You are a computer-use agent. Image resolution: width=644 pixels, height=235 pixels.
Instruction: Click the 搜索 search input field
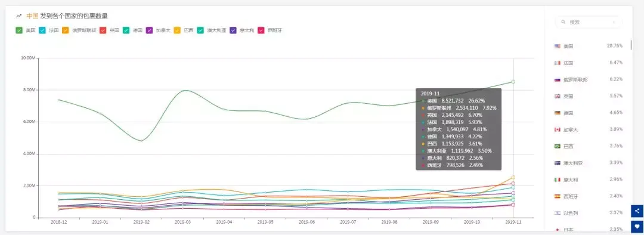tap(589, 22)
